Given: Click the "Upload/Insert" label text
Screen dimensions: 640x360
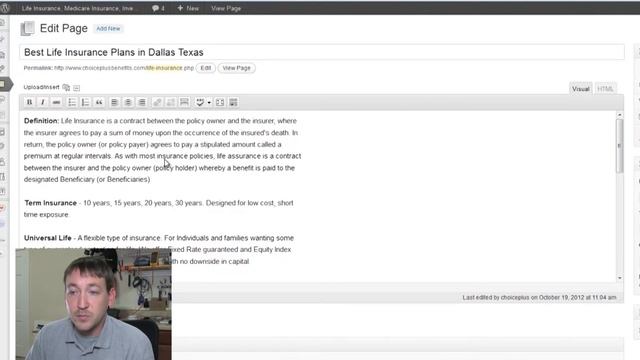Looking at the screenshot, I should click(x=41, y=87).
